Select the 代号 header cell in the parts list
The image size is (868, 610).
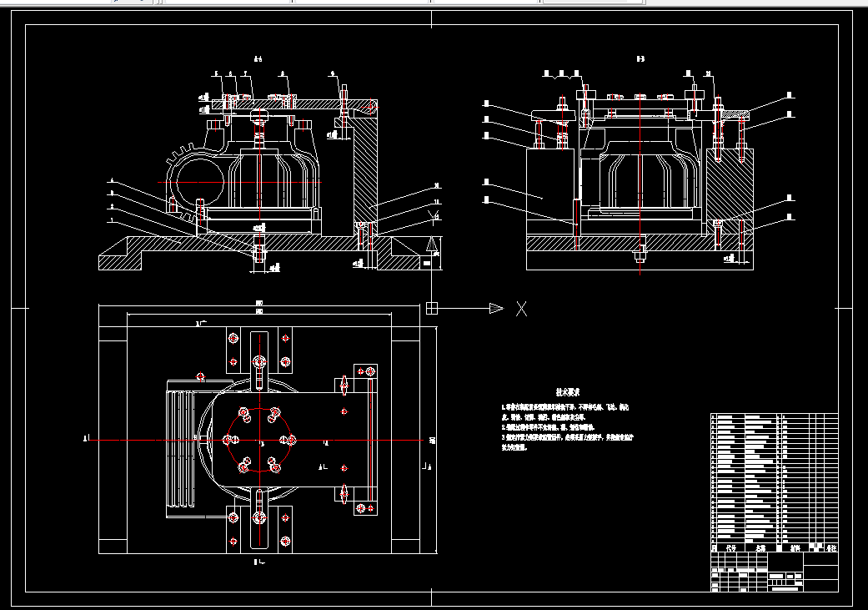click(x=730, y=548)
